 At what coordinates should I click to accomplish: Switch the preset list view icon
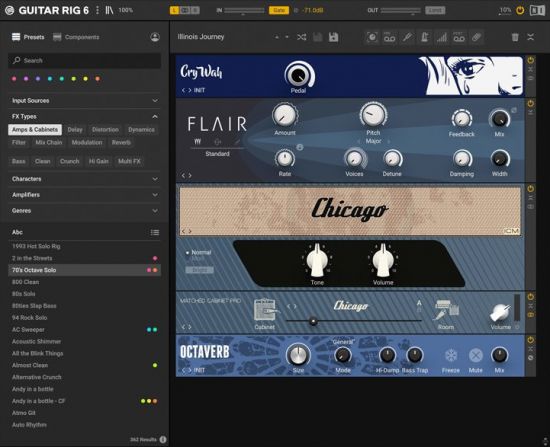point(155,232)
